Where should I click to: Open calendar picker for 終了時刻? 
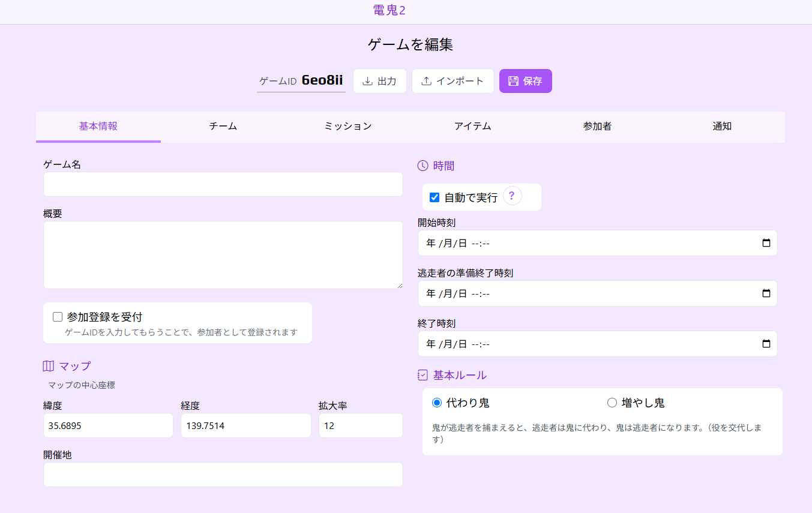click(766, 344)
